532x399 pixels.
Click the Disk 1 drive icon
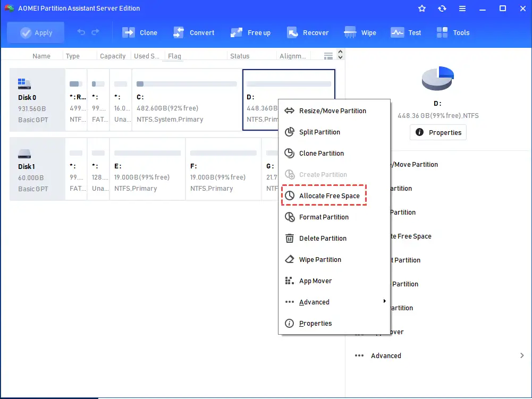tap(24, 154)
